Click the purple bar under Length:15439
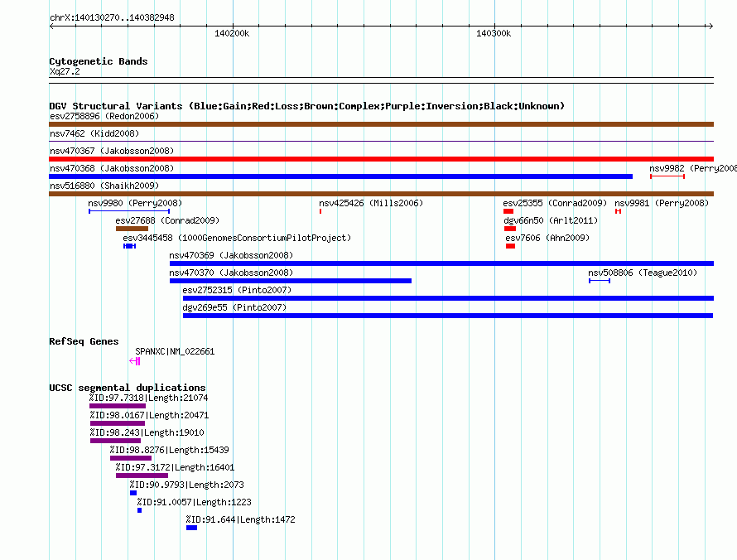The height and width of the screenshot is (560, 737). tap(131, 458)
